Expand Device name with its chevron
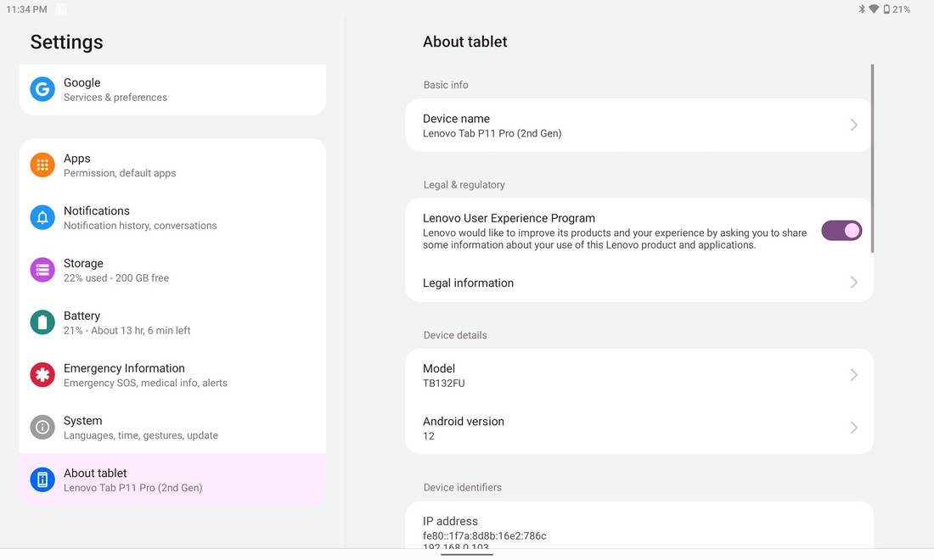Viewport: 934px width, 560px height. tap(853, 125)
